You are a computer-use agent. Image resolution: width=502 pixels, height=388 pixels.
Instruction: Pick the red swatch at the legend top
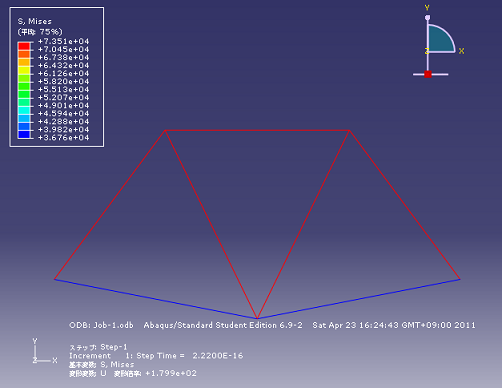(x=24, y=46)
